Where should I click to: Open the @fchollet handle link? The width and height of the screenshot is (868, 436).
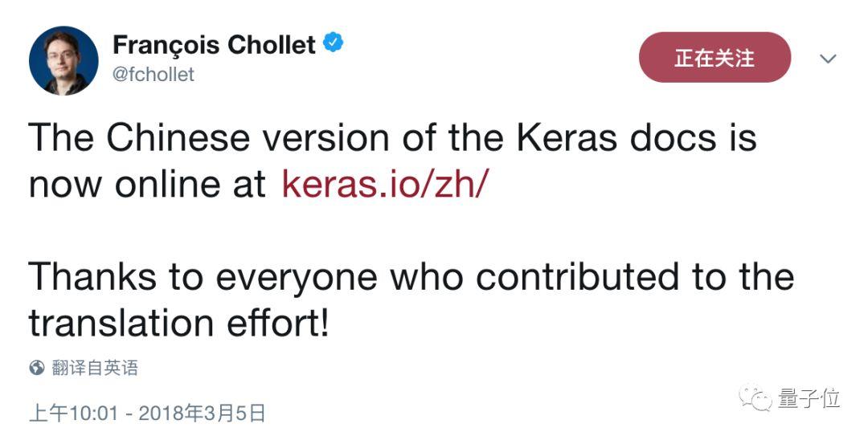coord(154,75)
